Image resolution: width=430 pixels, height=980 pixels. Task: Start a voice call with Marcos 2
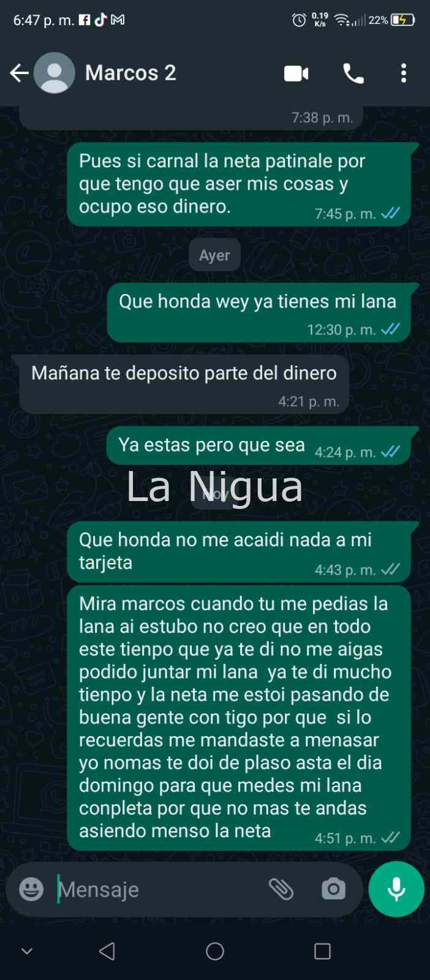(353, 73)
